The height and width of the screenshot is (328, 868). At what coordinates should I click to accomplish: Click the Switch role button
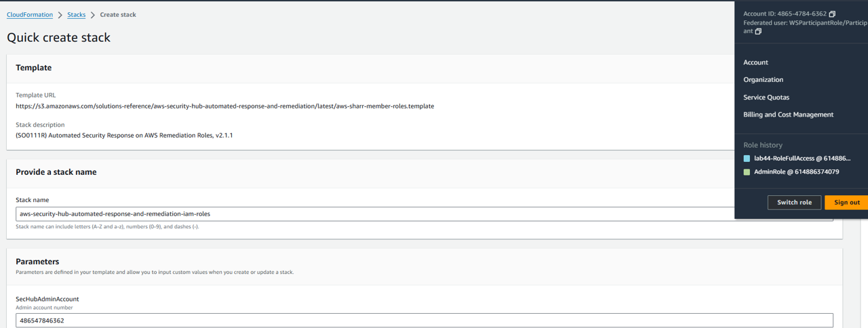click(x=794, y=202)
